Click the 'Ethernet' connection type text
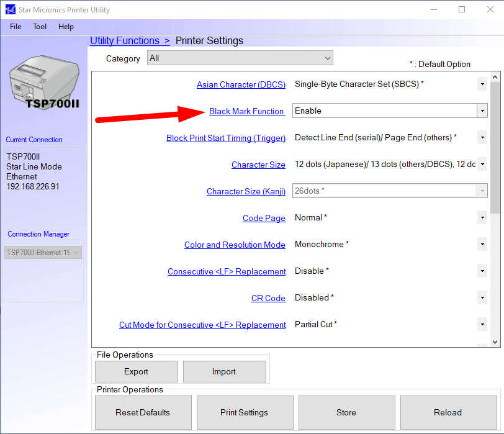The width and height of the screenshot is (504, 434). point(22,177)
